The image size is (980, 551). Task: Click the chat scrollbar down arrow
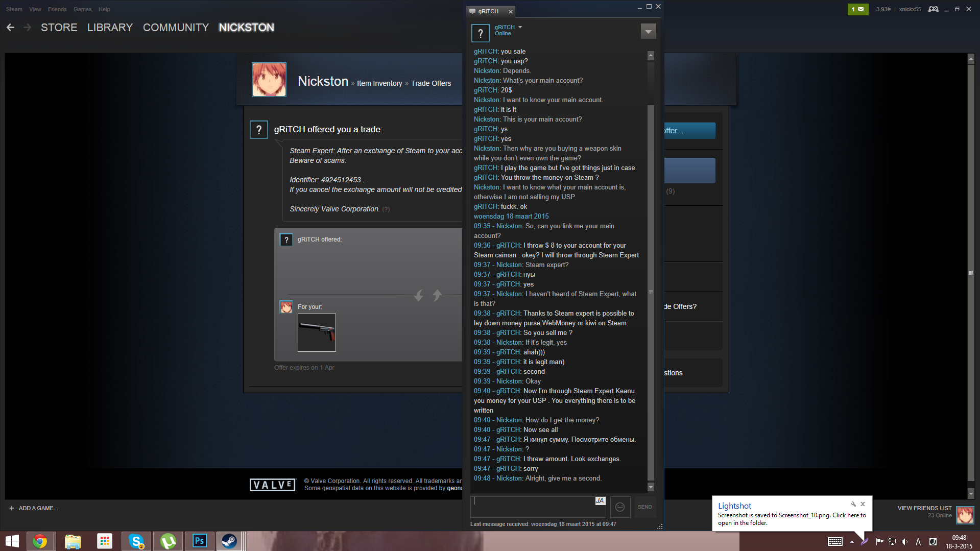click(x=651, y=487)
